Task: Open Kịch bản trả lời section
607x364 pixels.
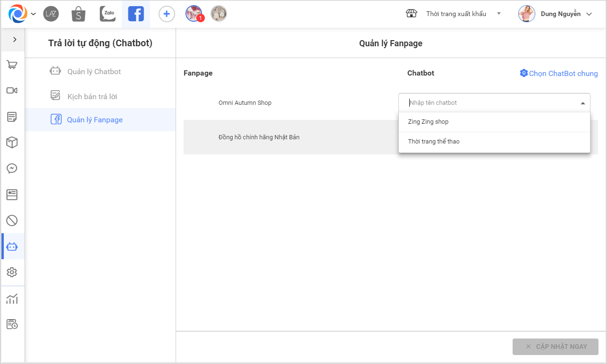Action: (x=92, y=97)
